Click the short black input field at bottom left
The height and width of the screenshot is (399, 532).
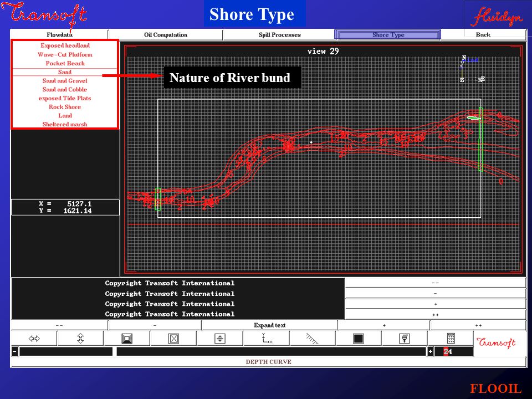(x=66, y=351)
